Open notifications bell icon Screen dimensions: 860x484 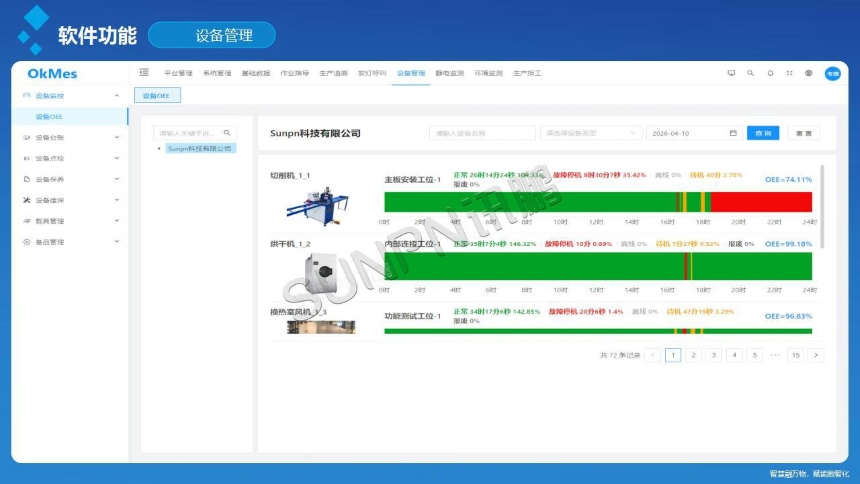770,73
